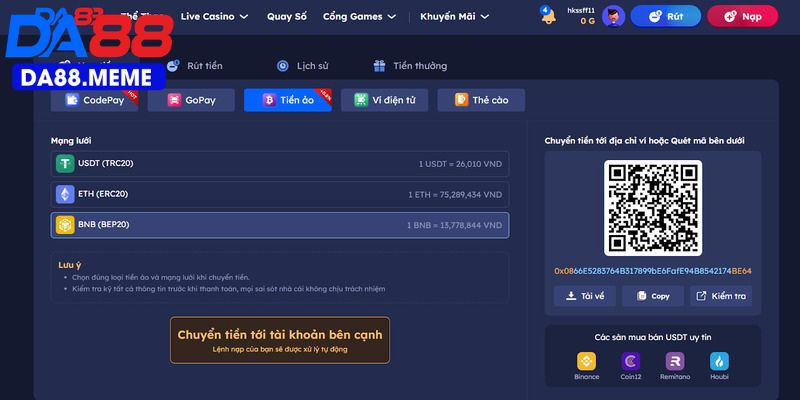
Task: Click the 1 ETH = 75,289,434 VND rate
Action: pos(455,195)
